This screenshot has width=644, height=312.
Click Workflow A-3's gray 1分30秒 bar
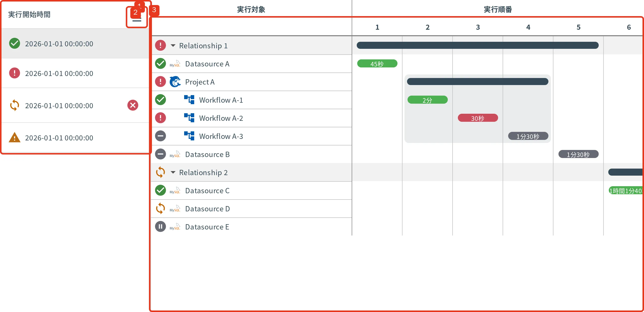(x=528, y=136)
